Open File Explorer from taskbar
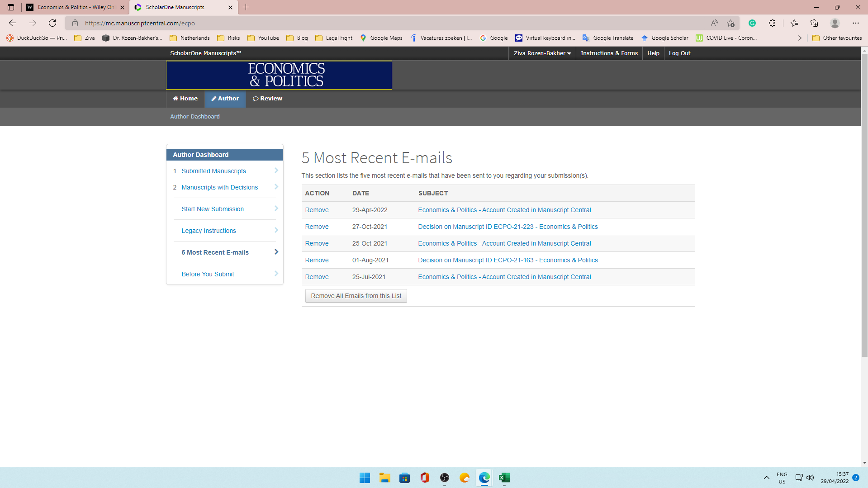Image resolution: width=868 pixels, height=488 pixels. pyautogui.click(x=385, y=478)
